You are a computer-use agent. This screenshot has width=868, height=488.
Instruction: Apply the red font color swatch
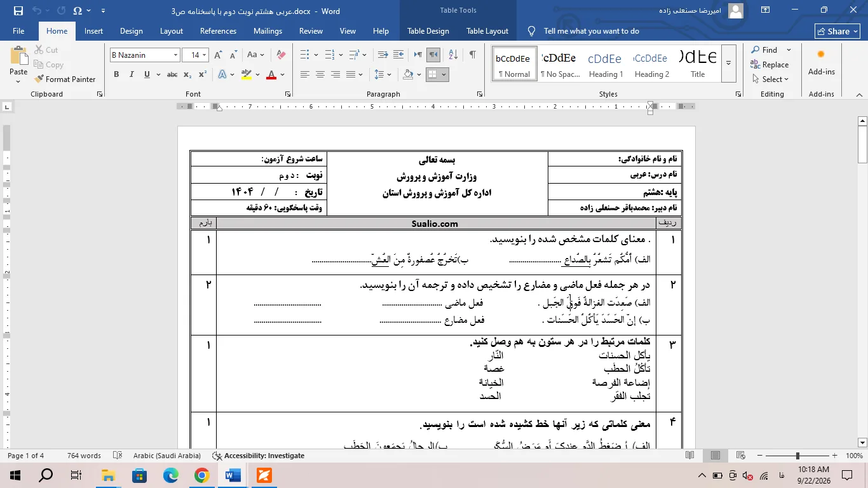click(x=271, y=74)
